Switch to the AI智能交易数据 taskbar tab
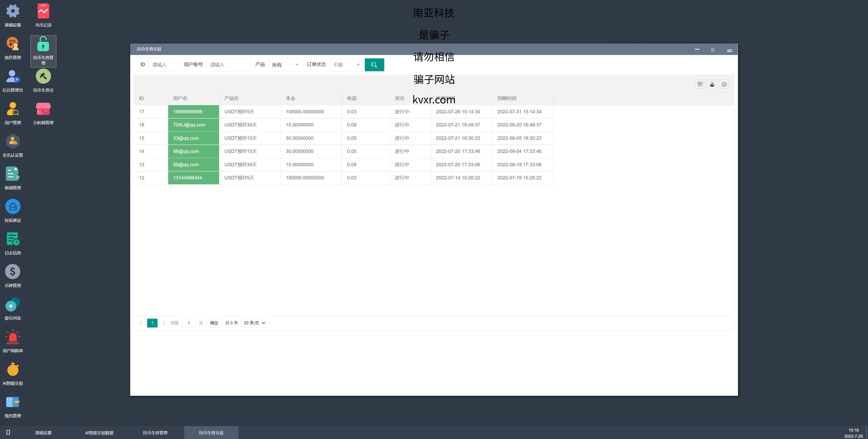This screenshot has width=868, height=439. click(x=99, y=433)
